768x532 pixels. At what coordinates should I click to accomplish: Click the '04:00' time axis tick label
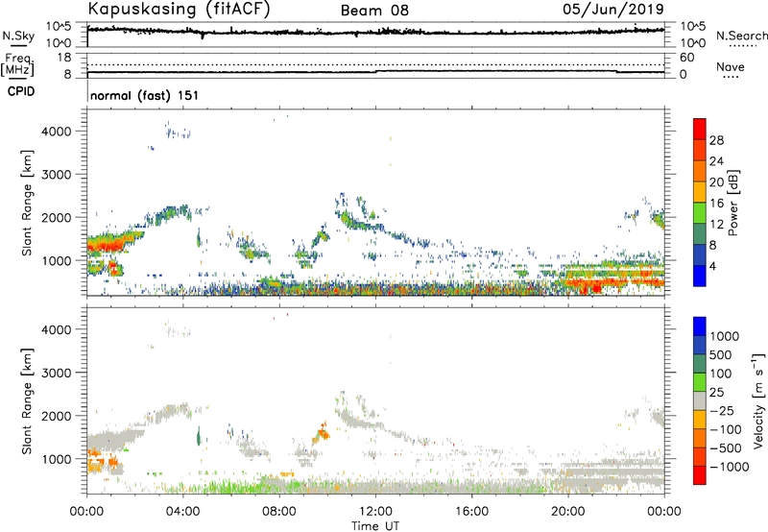(x=183, y=512)
